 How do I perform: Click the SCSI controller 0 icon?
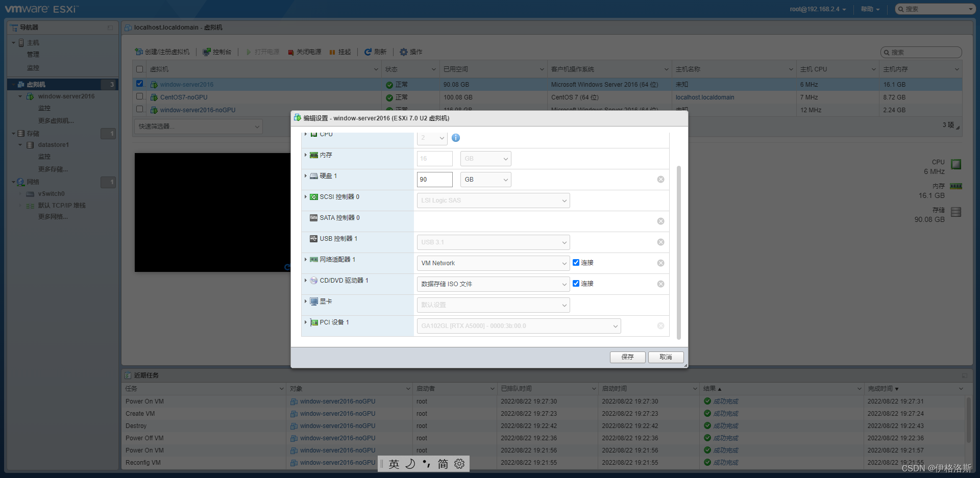(x=314, y=197)
